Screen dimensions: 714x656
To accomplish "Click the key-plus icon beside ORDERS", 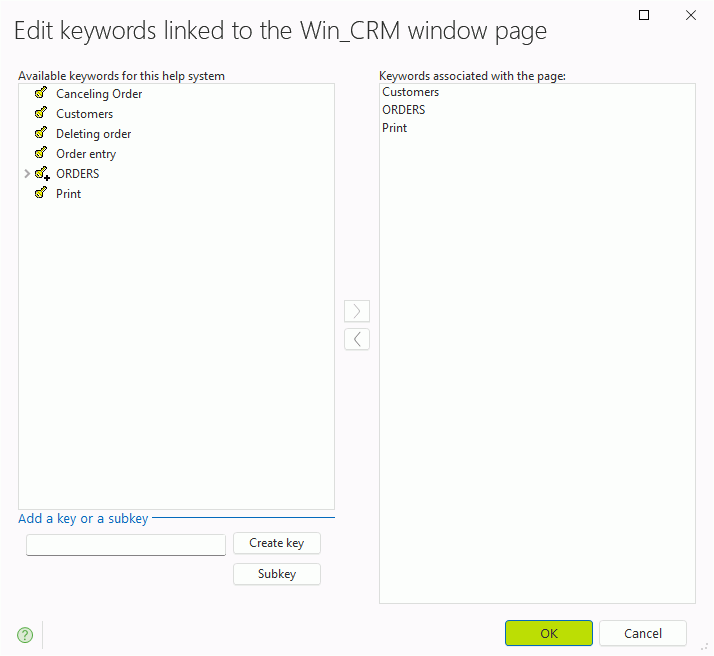I will point(42,174).
